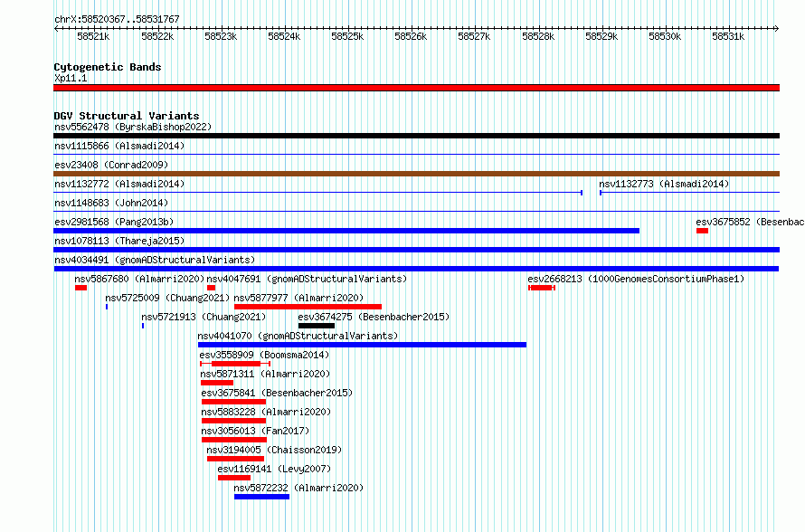Viewport: 805px width, 532px height.
Task: Select the blue esv2981568 variant bar
Action: coord(346,231)
